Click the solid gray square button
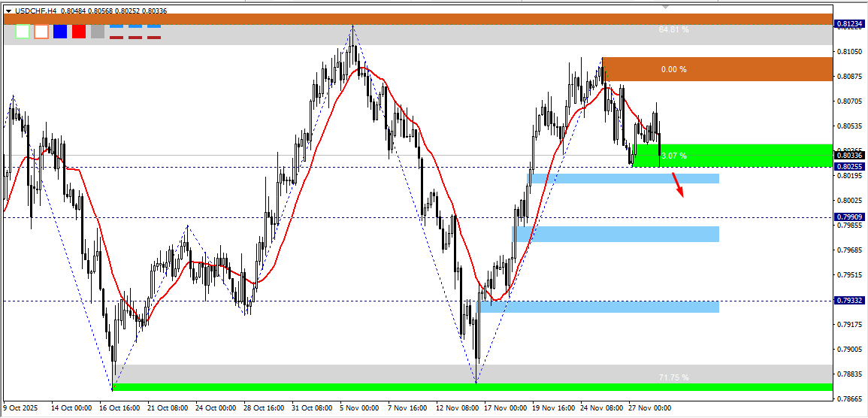The width and height of the screenshot is (868, 418). 98,32
